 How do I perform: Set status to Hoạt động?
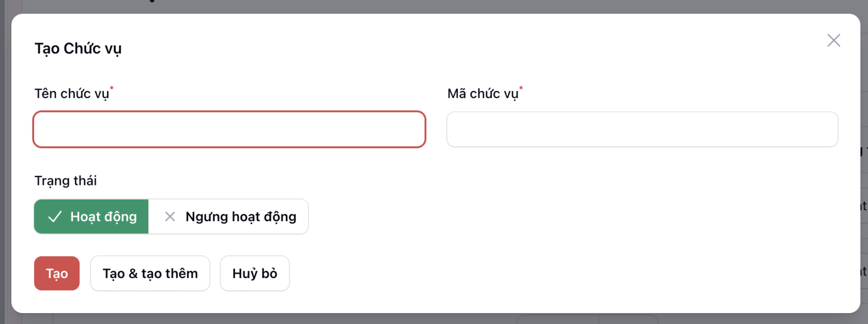(x=91, y=217)
